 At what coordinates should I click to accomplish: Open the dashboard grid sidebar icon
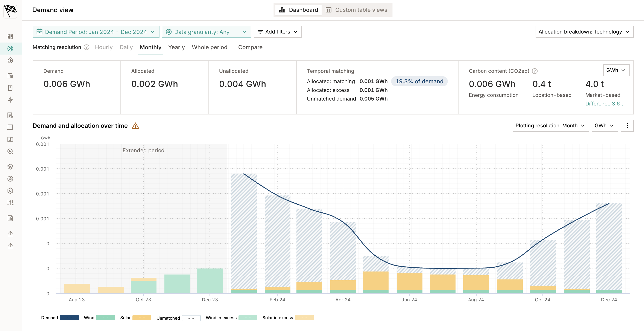pos(10,37)
